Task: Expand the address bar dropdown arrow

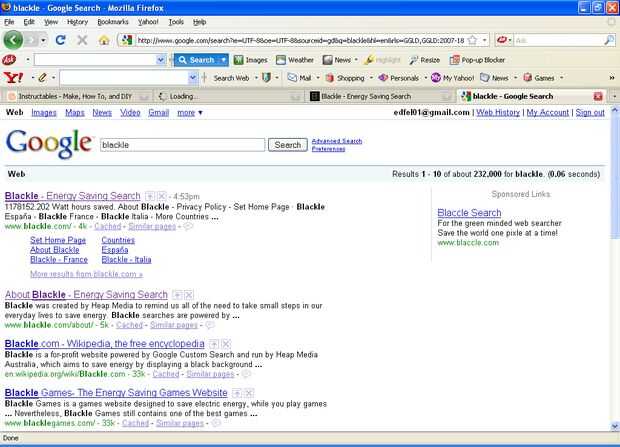Action: coord(484,40)
